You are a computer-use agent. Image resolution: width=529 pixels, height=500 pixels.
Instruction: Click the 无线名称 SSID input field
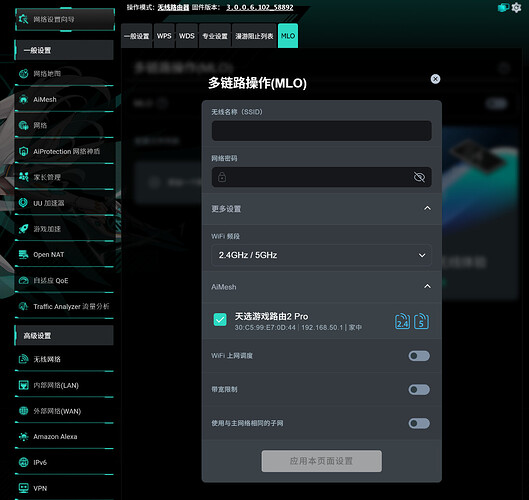coord(321,131)
